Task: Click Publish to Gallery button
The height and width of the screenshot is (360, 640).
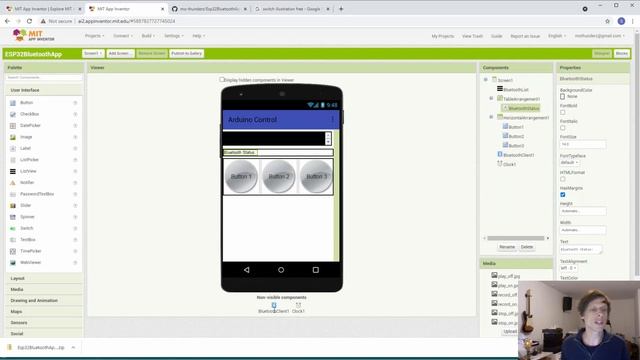Action: click(x=187, y=53)
